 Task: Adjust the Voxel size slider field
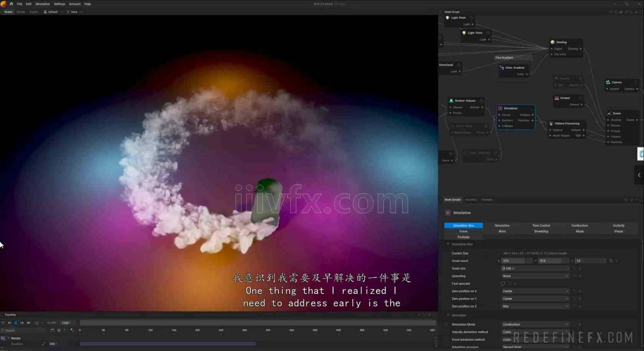(535, 268)
